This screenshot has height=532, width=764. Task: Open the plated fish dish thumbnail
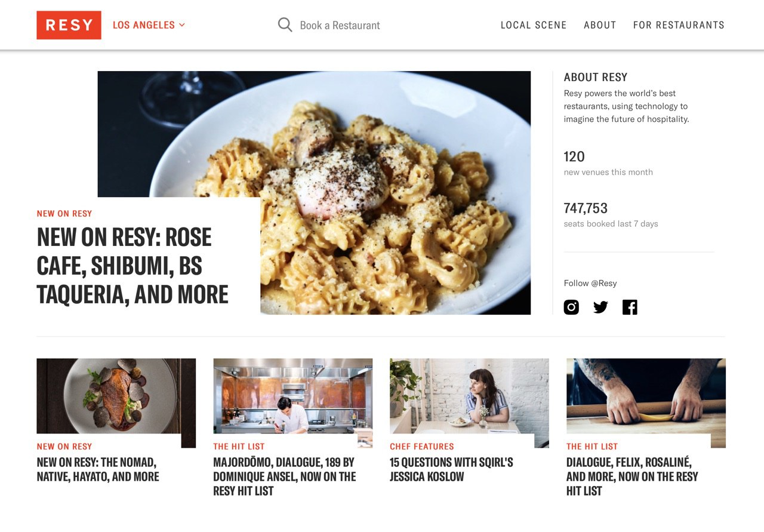point(116,396)
